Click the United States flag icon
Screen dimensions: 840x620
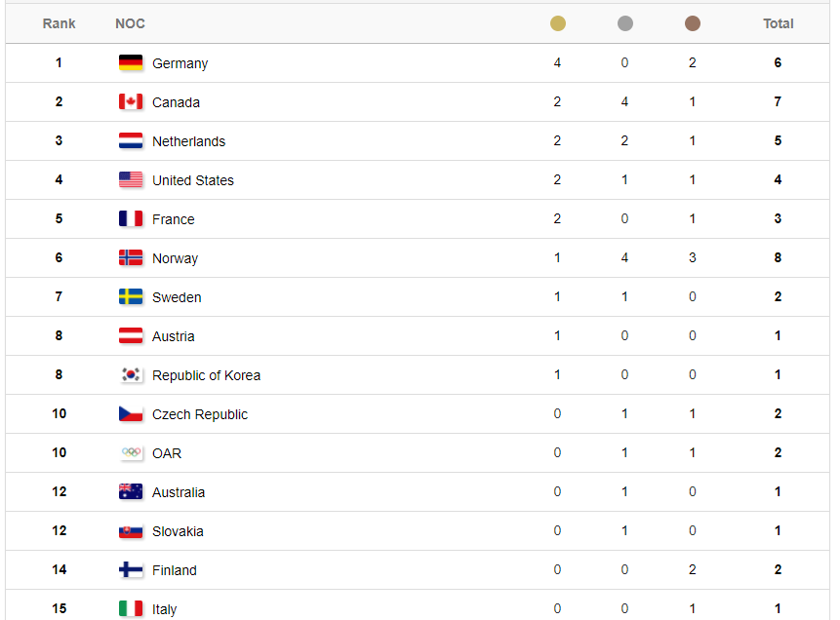(x=131, y=180)
